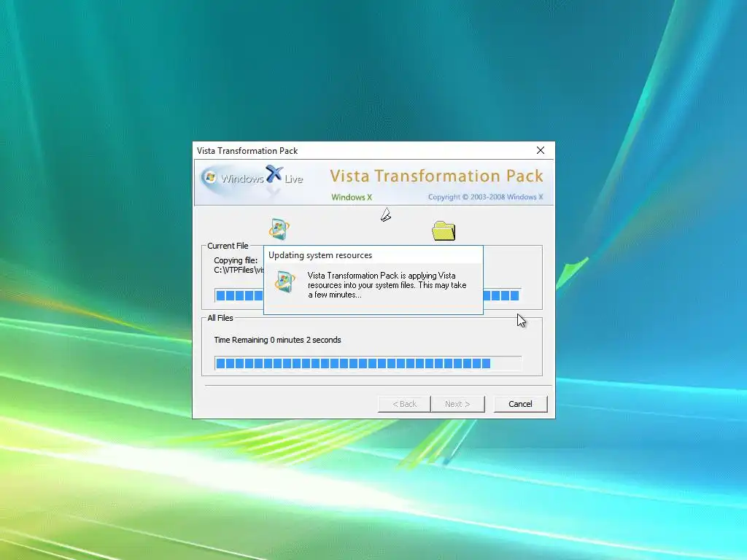Click the Cancel button

coord(520,404)
